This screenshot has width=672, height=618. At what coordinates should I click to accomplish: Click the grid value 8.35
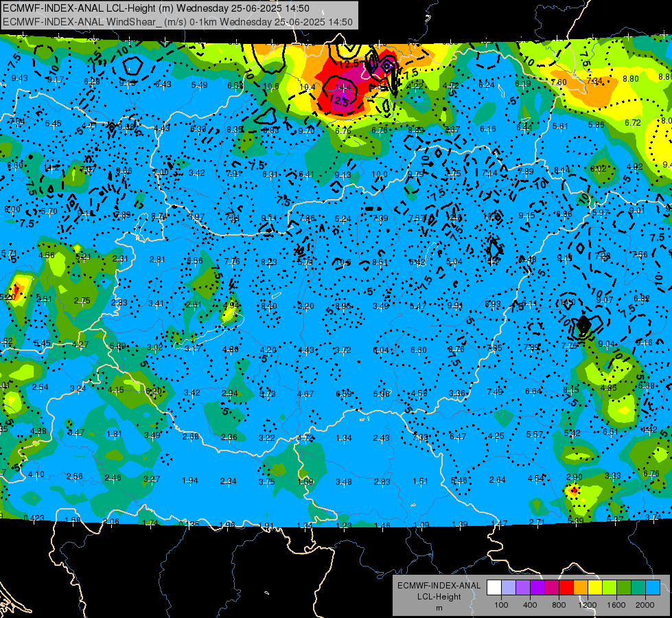click(235, 130)
